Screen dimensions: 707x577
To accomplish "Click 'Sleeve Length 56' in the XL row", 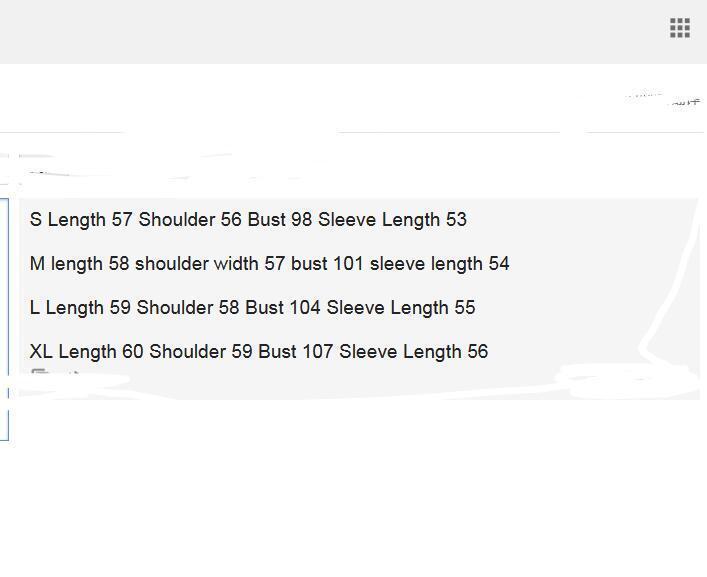I will click(413, 352).
